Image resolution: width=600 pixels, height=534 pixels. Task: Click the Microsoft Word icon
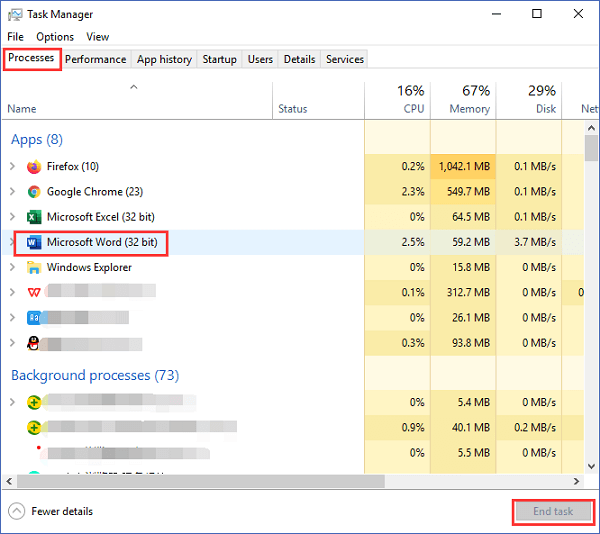point(34,242)
